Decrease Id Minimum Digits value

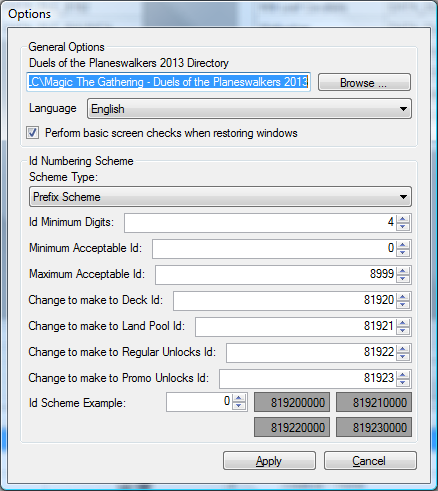pyautogui.click(x=403, y=227)
